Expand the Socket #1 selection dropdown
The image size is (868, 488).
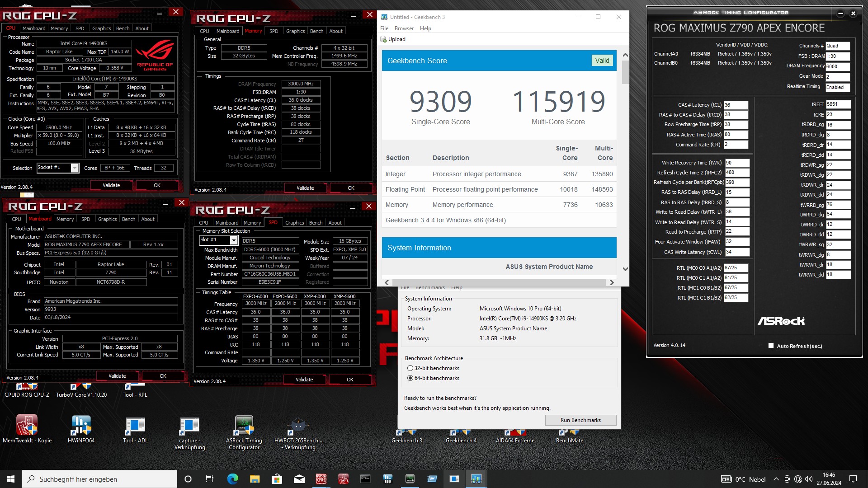[x=75, y=168]
